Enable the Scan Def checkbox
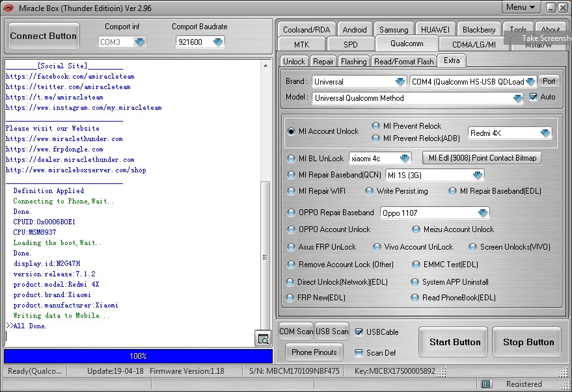Viewport: 572px width, 392px height. (359, 352)
